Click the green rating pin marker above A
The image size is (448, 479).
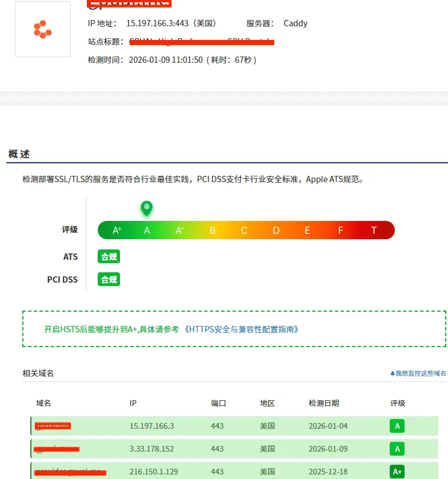(x=147, y=208)
